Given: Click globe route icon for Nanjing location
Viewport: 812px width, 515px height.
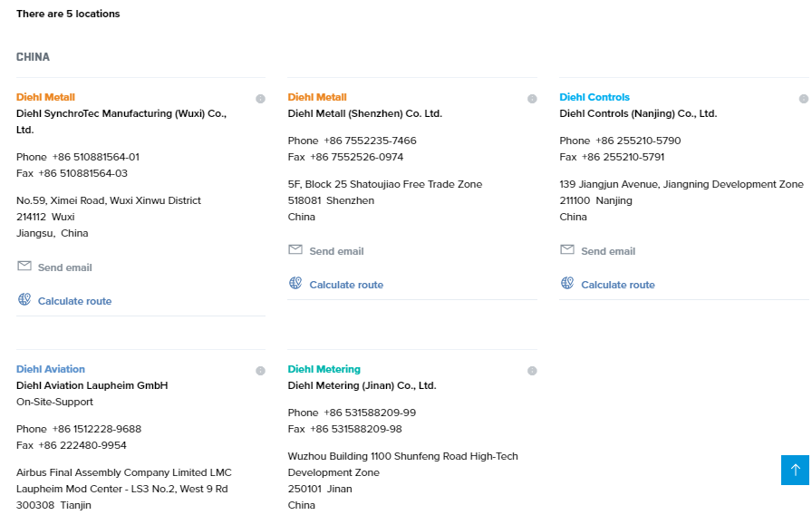Looking at the screenshot, I should (x=567, y=283).
